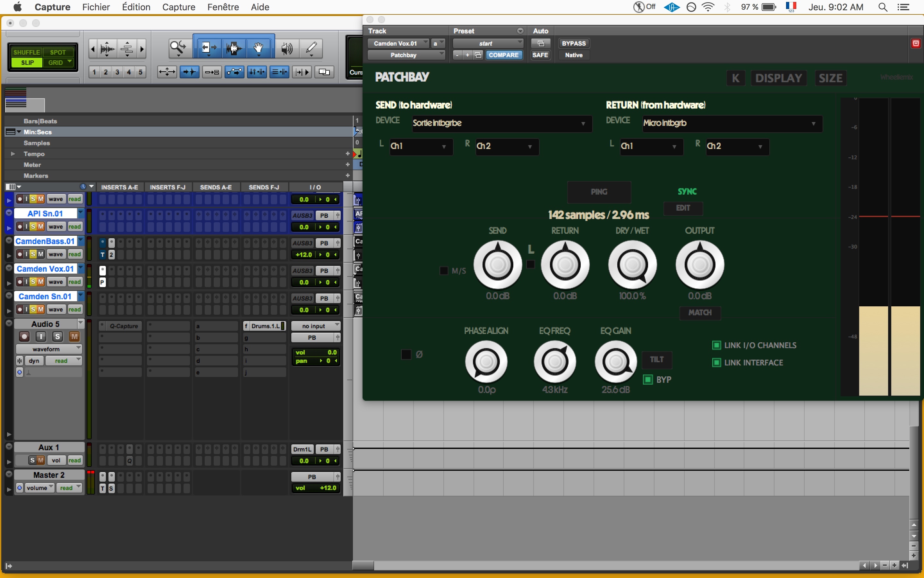Screen dimensions: 924x578
Task: Open macOS Notification Center icon
Action: point(903,7)
